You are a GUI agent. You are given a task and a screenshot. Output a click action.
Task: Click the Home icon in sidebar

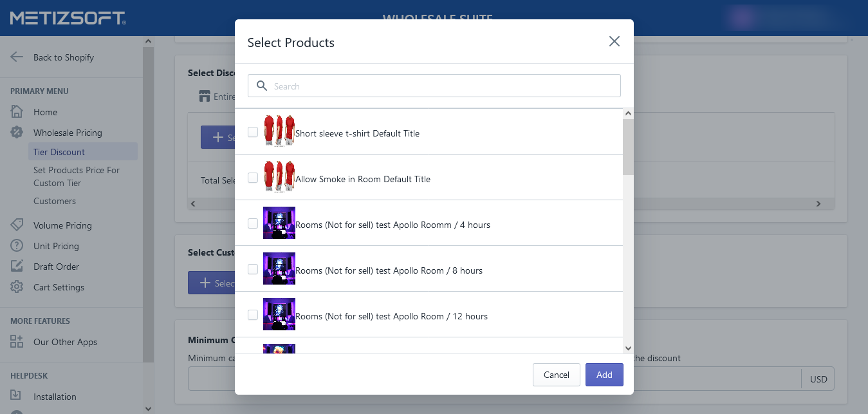click(x=17, y=112)
